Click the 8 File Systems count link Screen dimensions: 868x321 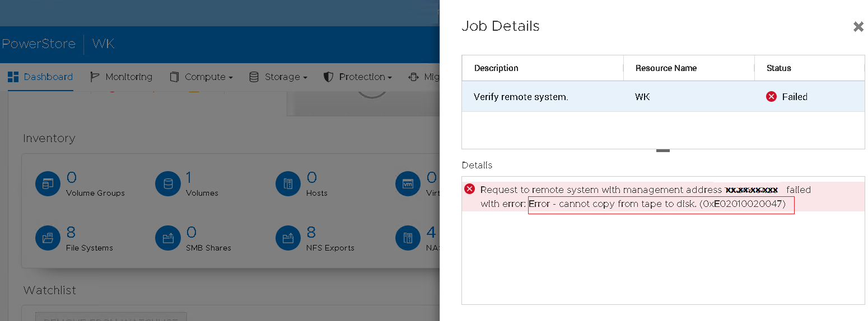click(71, 232)
